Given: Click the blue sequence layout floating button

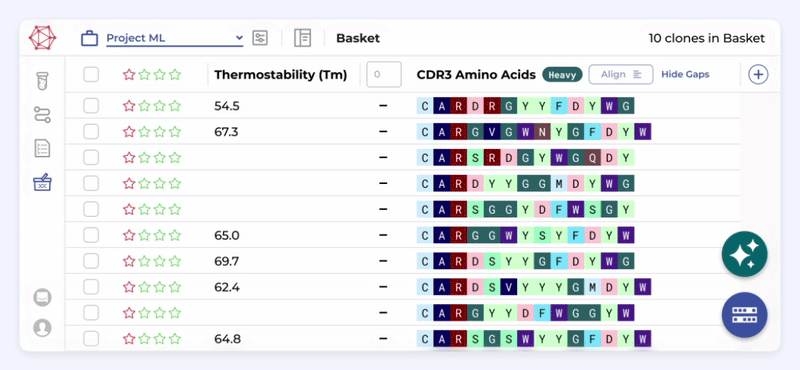Looking at the screenshot, I should point(744,315).
